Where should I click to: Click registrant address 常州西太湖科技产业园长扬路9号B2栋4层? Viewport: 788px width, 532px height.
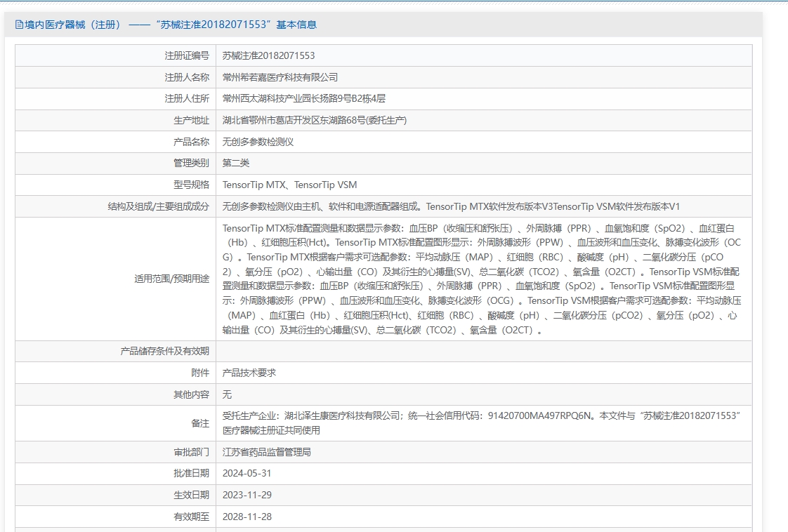point(304,98)
